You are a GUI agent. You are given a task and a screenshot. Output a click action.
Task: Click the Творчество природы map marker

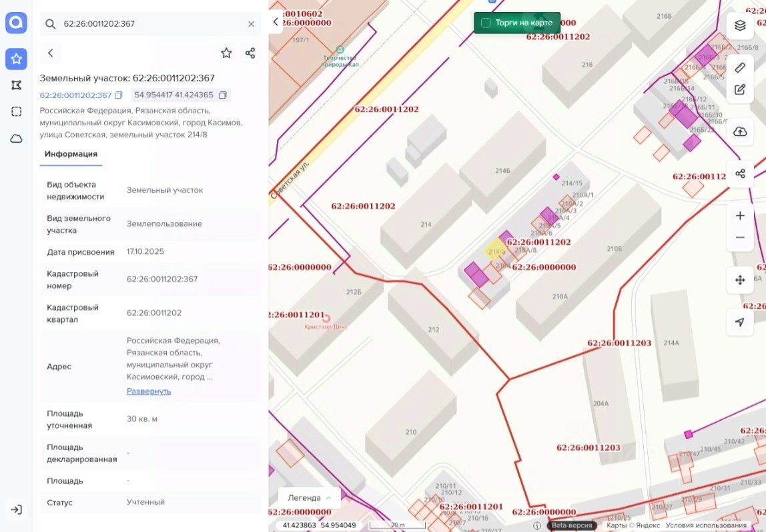pos(340,50)
